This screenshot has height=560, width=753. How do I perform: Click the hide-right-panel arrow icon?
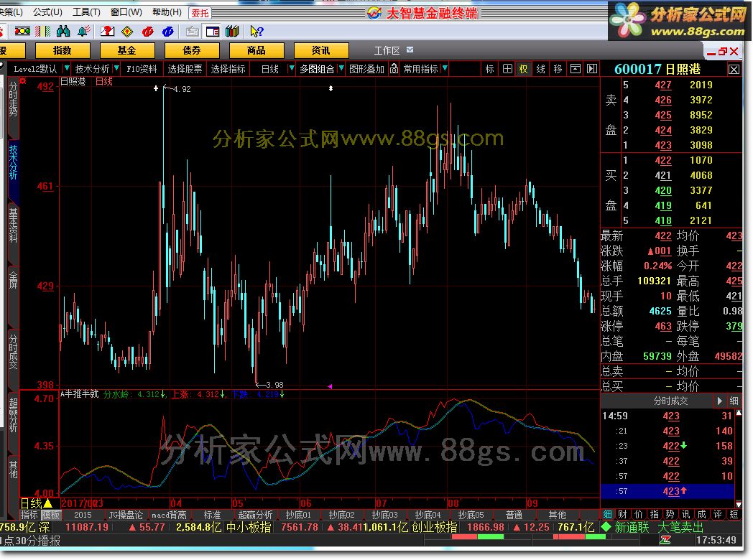click(x=592, y=69)
